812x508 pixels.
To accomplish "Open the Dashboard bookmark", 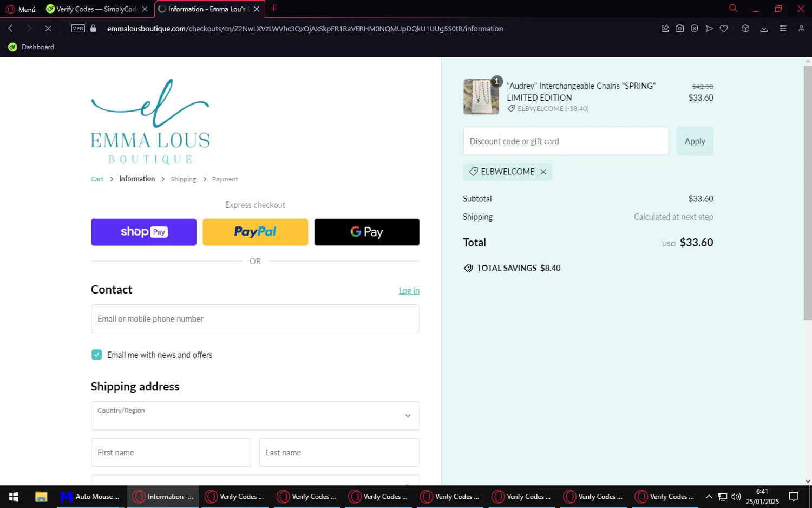I will coord(31,47).
